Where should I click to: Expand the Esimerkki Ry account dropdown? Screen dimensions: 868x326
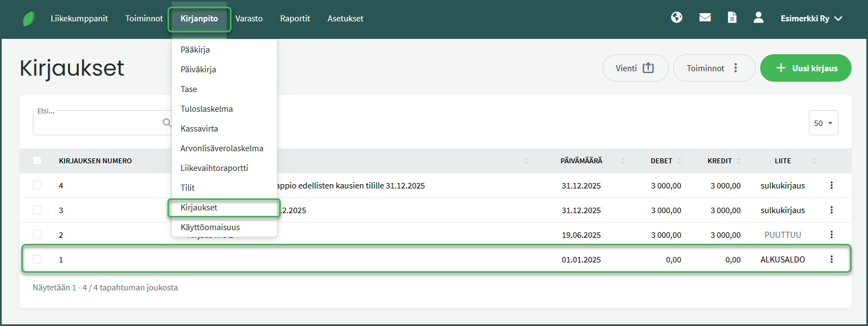pyautogui.click(x=811, y=19)
